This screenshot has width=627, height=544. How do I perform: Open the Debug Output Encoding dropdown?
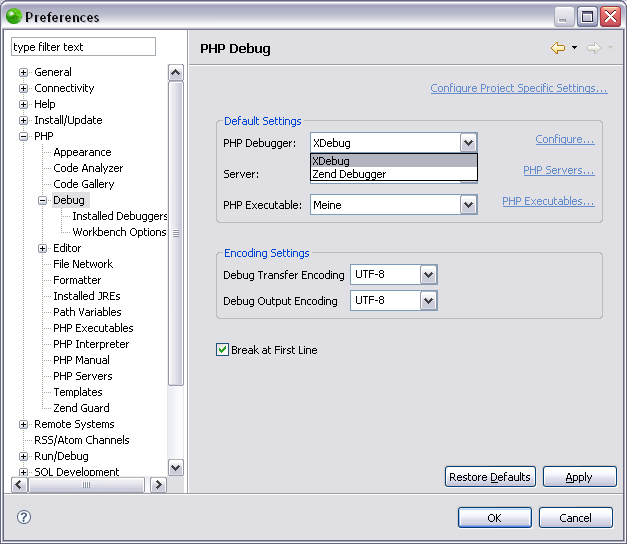tap(429, 300)
